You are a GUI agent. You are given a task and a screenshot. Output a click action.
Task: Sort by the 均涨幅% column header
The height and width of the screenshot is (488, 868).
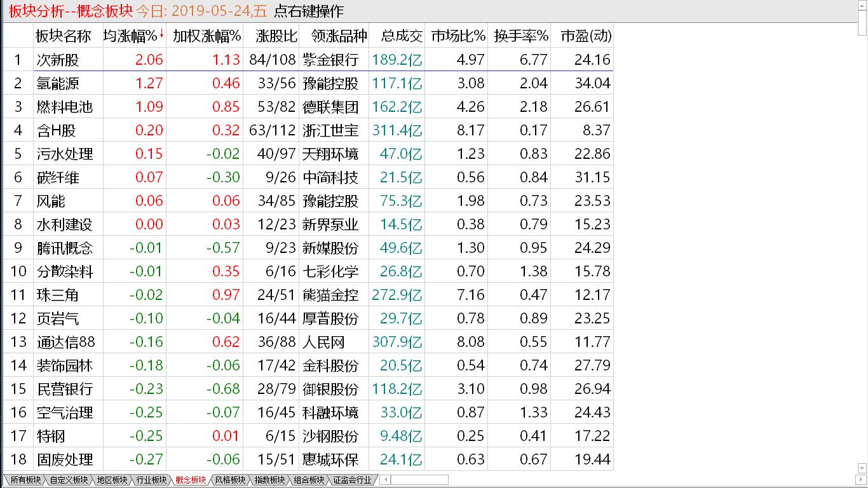(130, 36)
